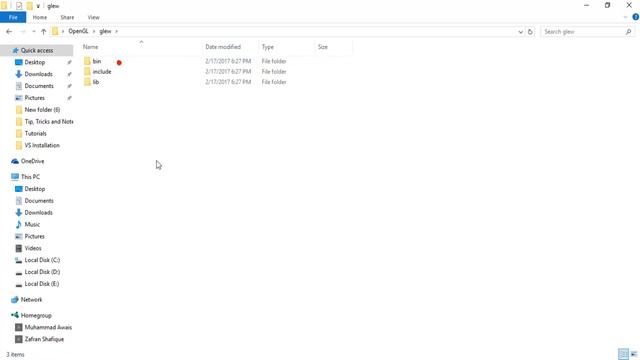Select Quick access in navigation pane
Viewport: 640px width, 360px height.
click(37, 51)
